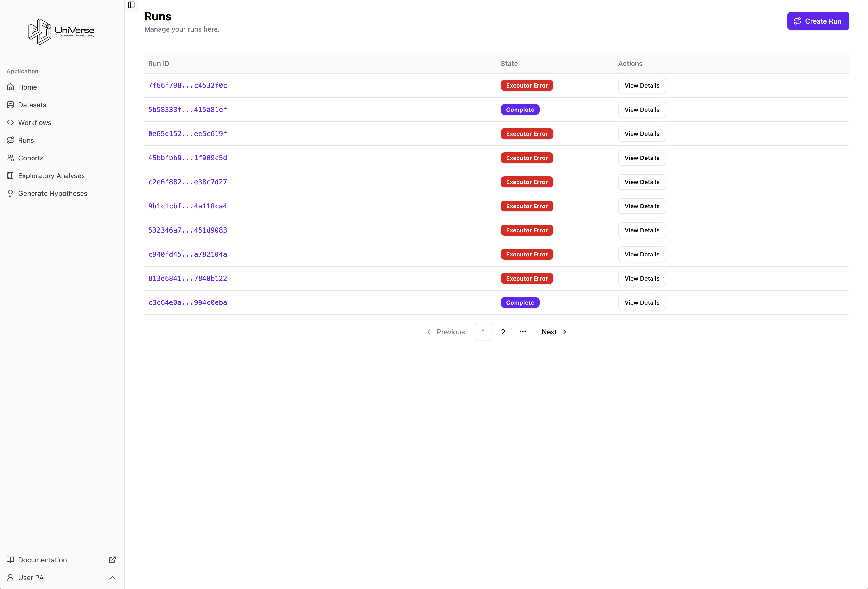This screenshot has width=868, height=589.
Task: Click the Cohorts people icon
Action: pos(10,158)
